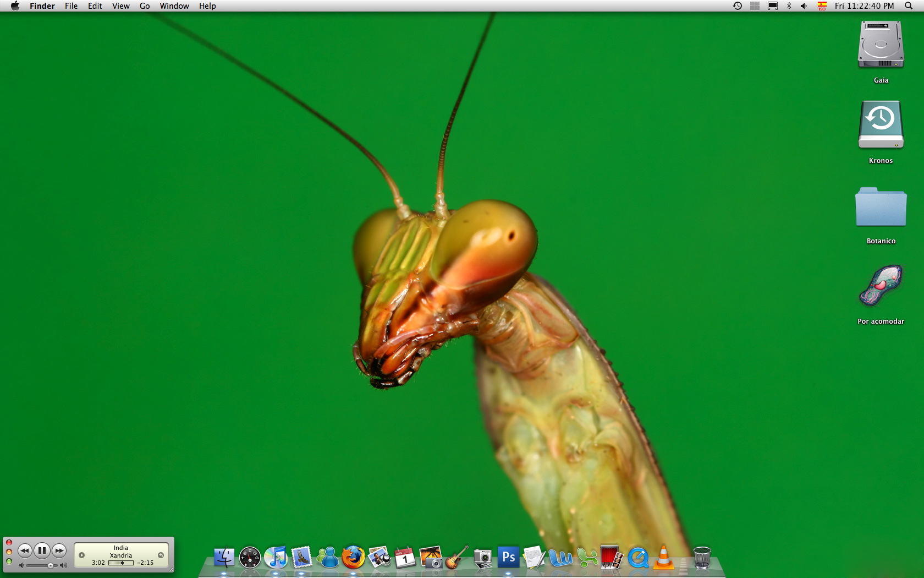924x578 pixels.
Task: Open GarageBand from the Dock
Action: pos(458,557)
